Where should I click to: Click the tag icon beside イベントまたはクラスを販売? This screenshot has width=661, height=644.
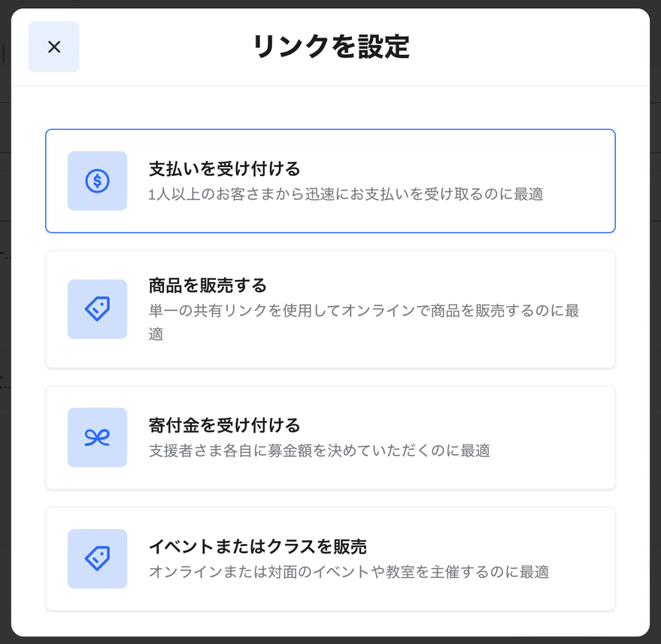97,559
